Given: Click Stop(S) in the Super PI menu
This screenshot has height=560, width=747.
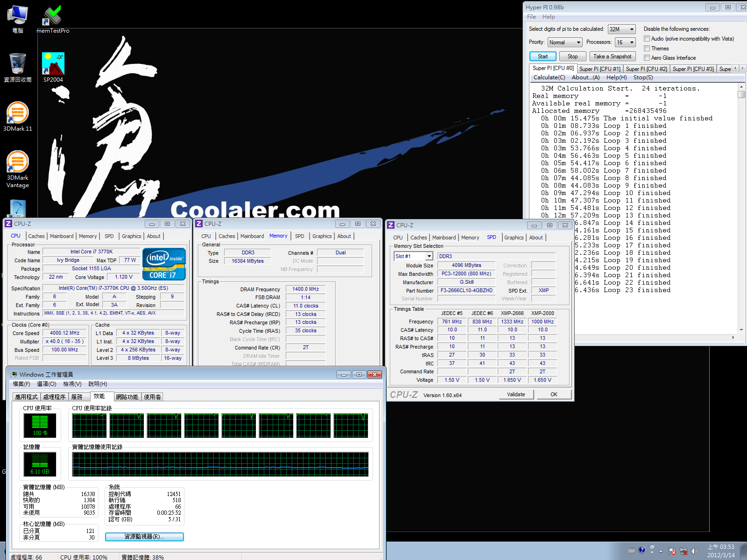Looking at the screenshot, I should [x=643, y=77].
